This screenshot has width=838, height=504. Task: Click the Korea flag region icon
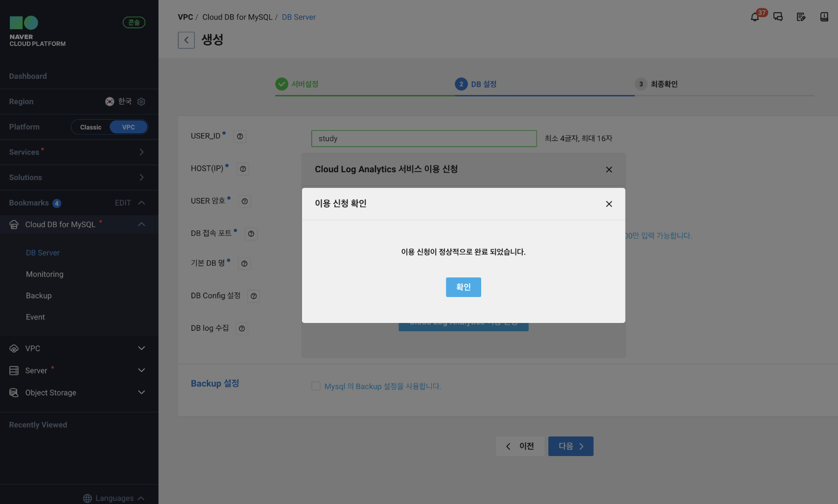110,101
